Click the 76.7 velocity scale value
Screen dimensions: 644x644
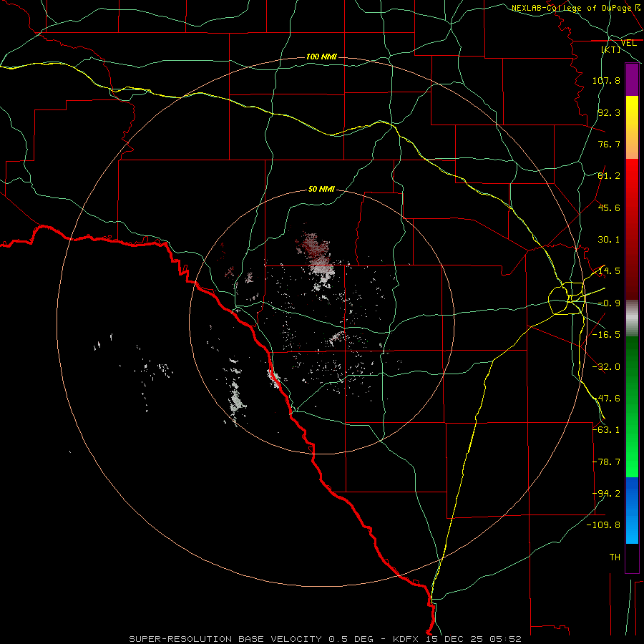pos(609,144)
